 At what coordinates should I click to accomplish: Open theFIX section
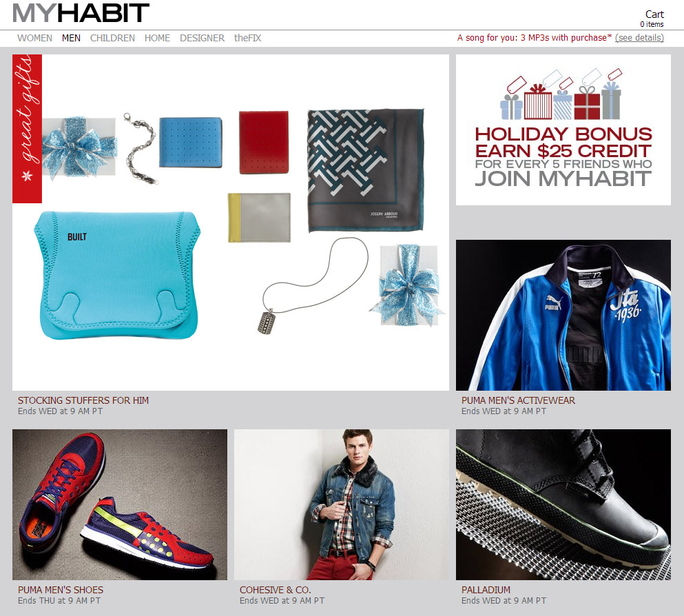point(247,38)
